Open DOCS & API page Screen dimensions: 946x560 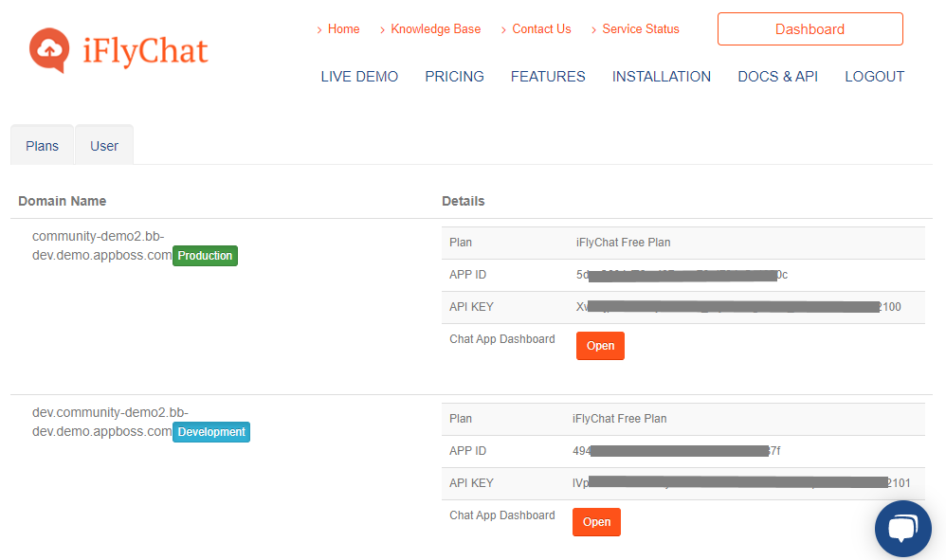click(x=777, y=77)
